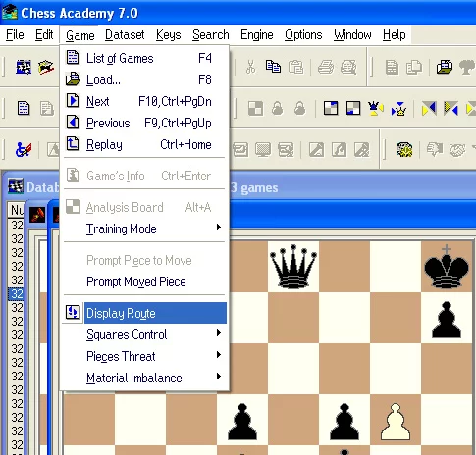Click the board with blue top corner icon
The image size is (476, 455).
[x=331, y=108]
